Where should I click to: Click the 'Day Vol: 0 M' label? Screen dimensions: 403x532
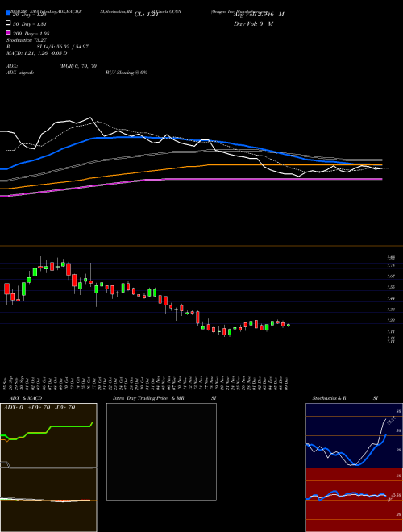tap(253, 24)
